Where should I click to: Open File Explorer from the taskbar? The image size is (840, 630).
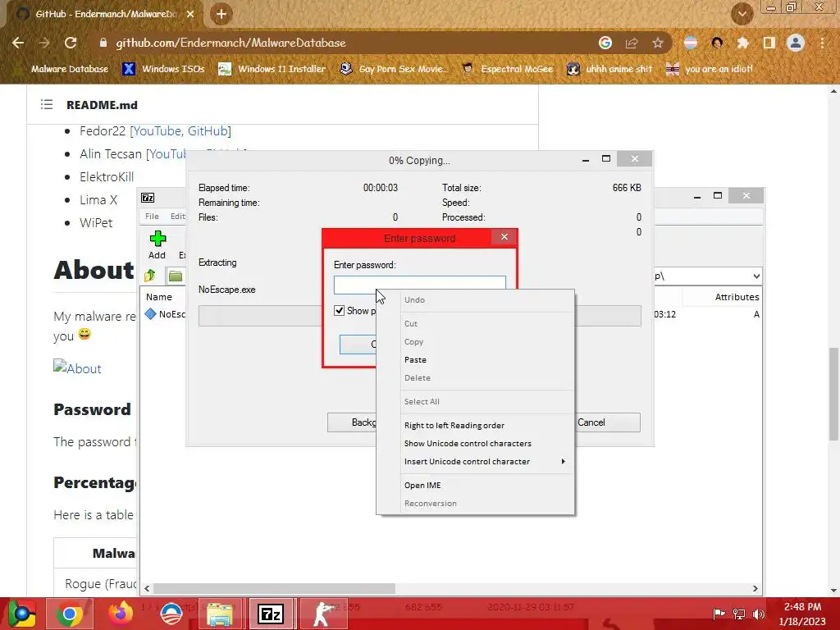[220, 614]
